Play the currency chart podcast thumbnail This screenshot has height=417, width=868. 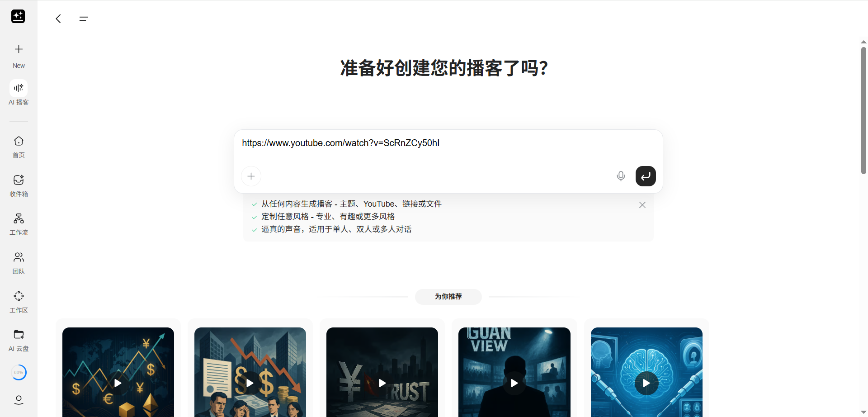118,383
